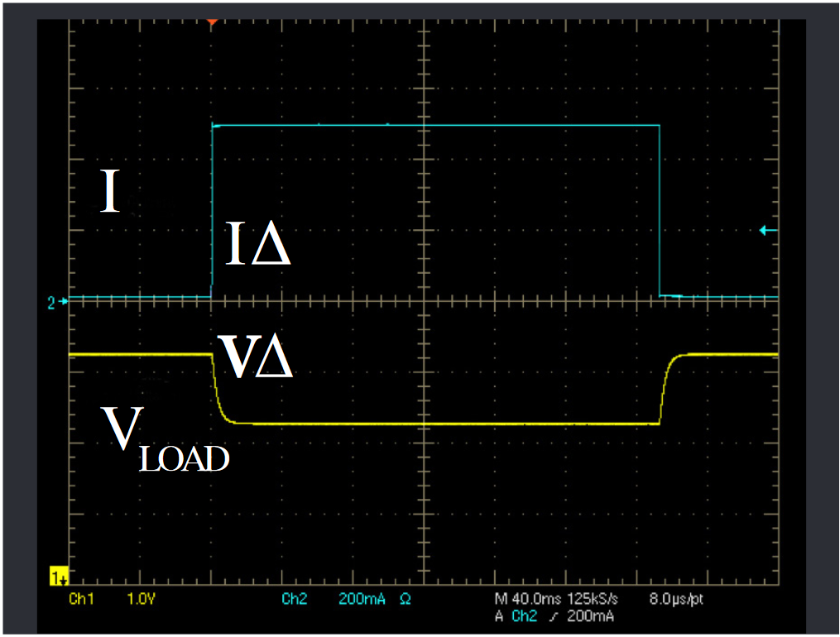This screenshot has width=840, height=637.
Task: Select the Ch2 label in bottom readout
Action: (294, 599)
